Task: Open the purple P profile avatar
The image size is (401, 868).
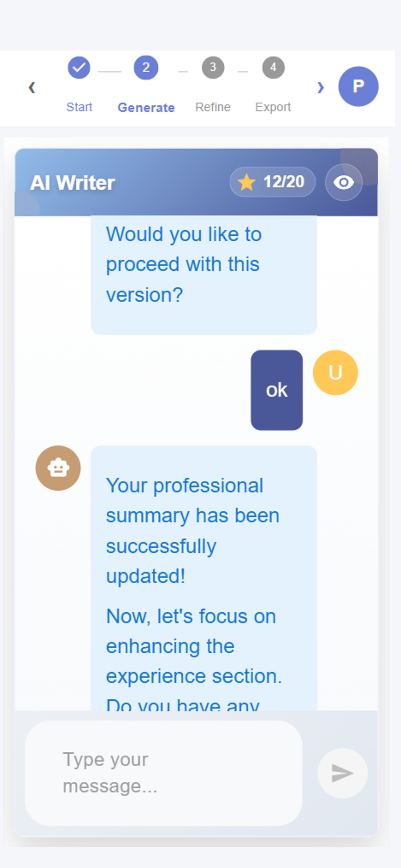Action: [x=358, y=86]
